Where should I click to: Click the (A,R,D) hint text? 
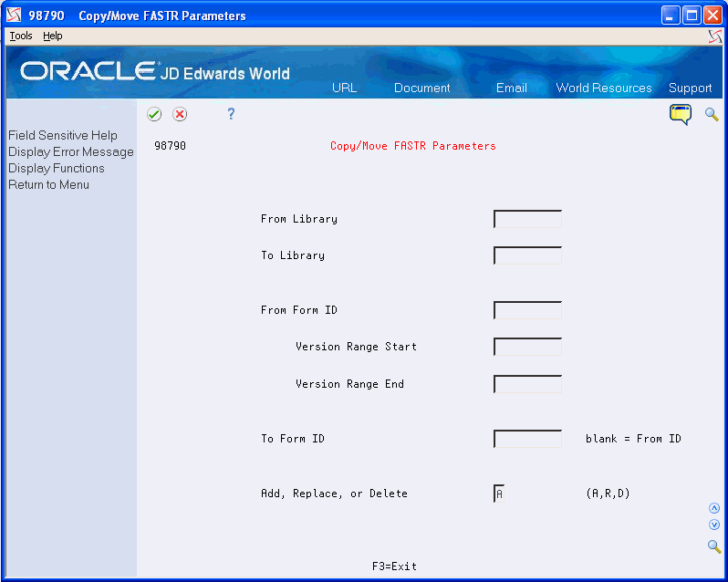click(608, 494)
